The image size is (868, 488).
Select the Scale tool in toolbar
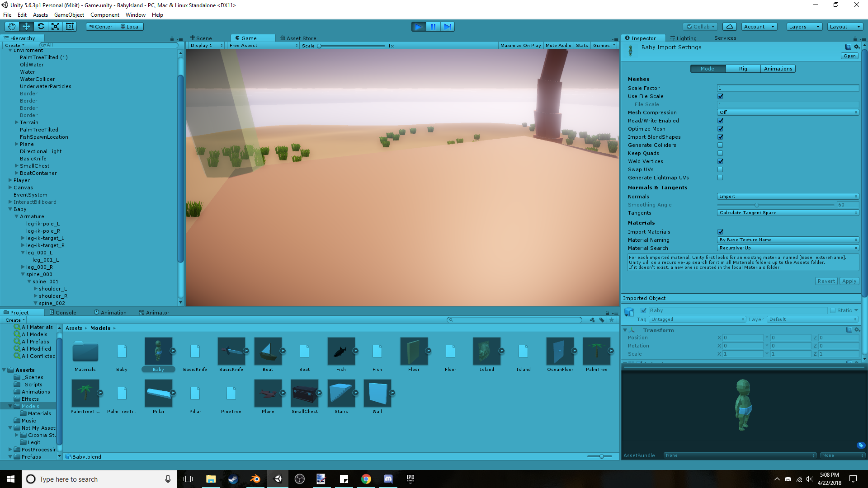click(55, 27)
